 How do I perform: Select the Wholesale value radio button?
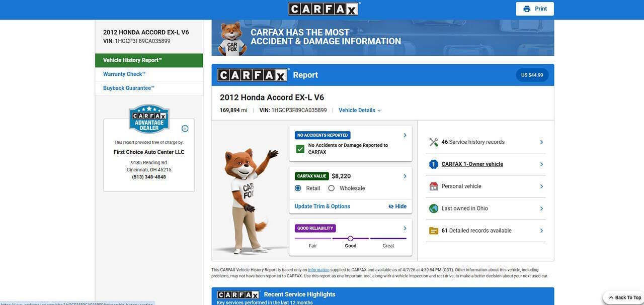(331, 188)
